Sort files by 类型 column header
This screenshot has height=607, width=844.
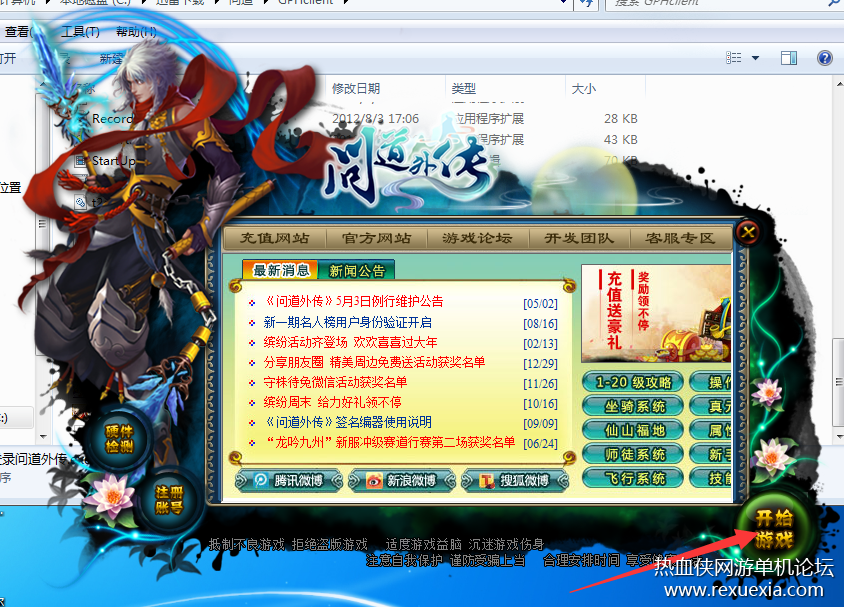pos(463,88)
